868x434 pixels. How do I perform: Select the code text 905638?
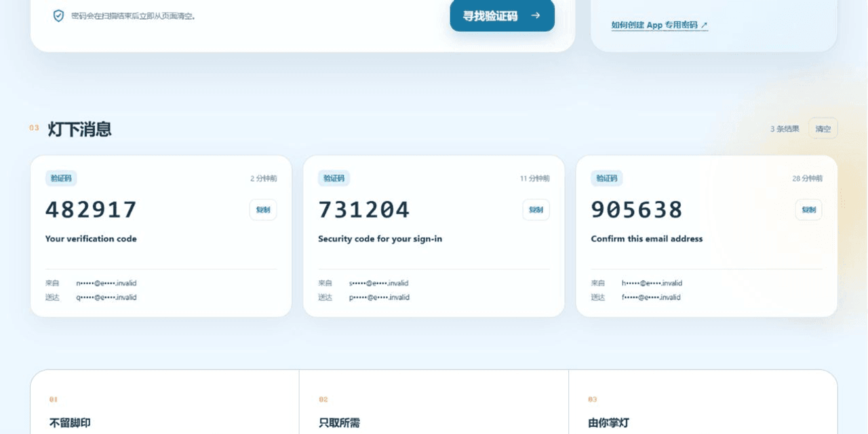637,210
